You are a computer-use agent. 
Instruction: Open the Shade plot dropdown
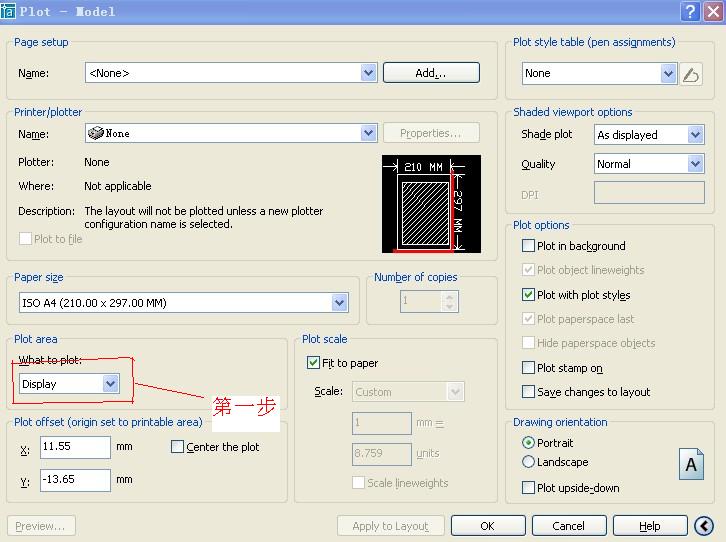pyautogui.click(x=695, y=135)
